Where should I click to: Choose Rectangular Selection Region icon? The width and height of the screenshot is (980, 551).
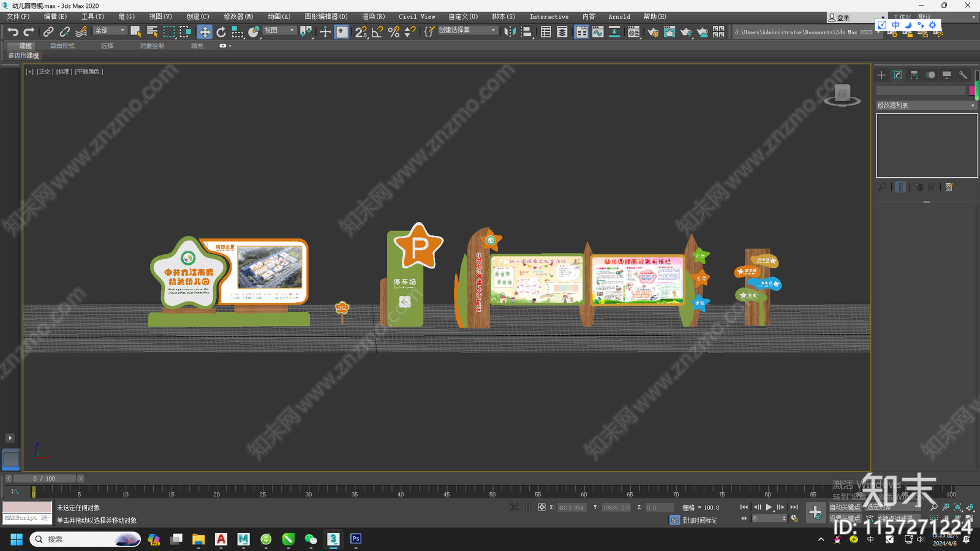click(169, 32)
